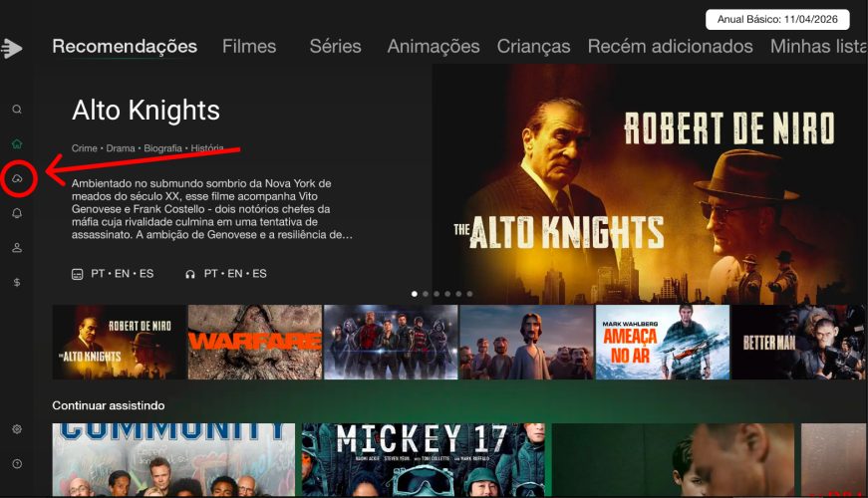The width and height of the screenshot is (868, 498).
Task: Open the Ameaça no Ar thumbnail
Action: pyautogui.click(x=663, y=342)
